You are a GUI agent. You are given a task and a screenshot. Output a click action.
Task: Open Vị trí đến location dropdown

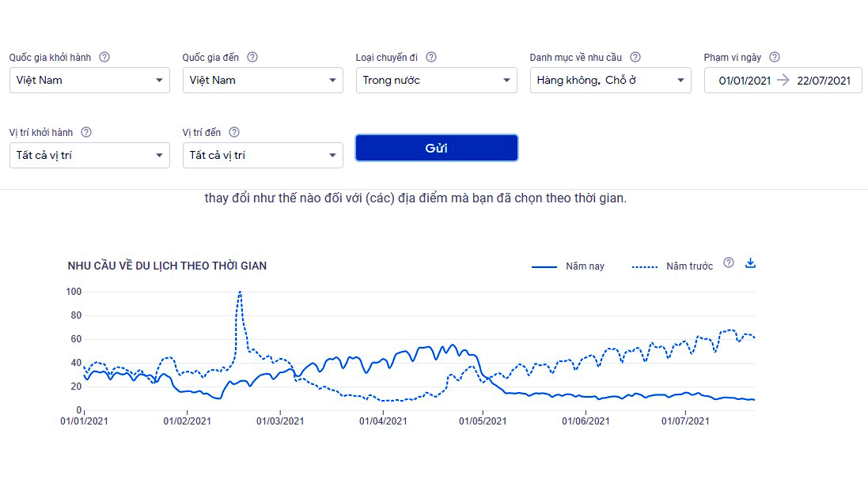pos(263,155)
